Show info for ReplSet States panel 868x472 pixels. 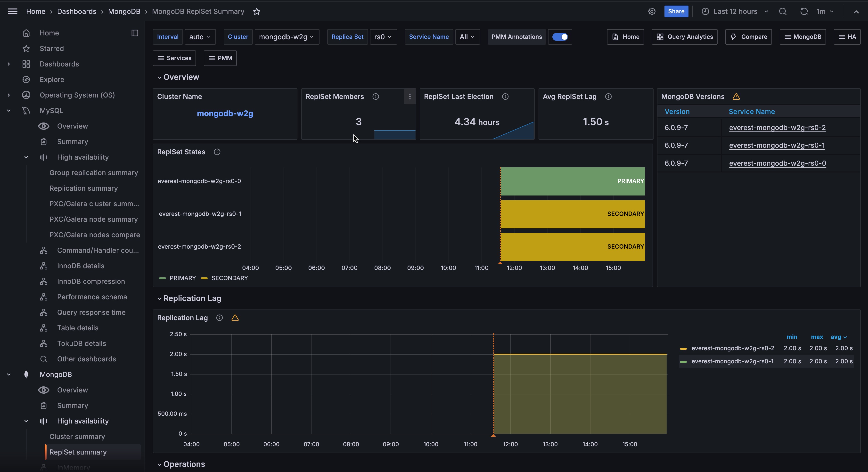[x=217, y=152]
